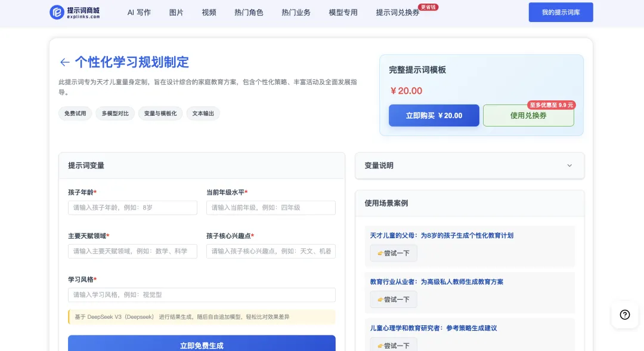
Task: Open the 图片 menu item
Action: [x=176, y=13]
